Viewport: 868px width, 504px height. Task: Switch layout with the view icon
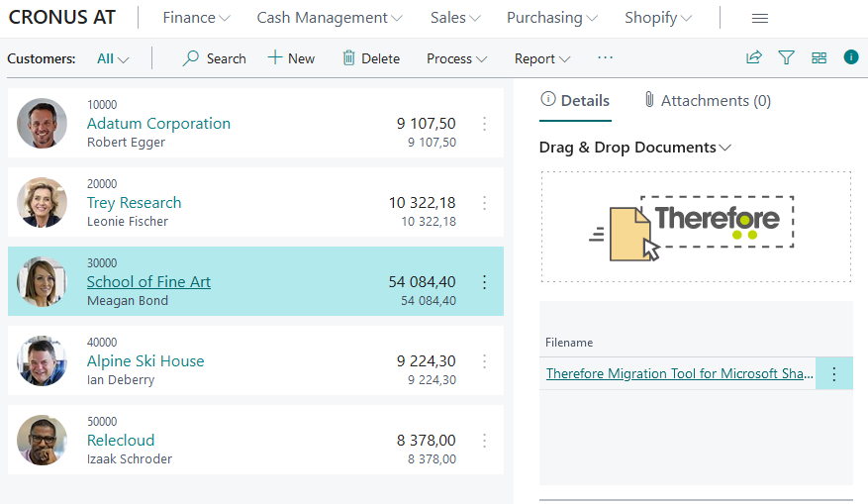pos(819,58)
